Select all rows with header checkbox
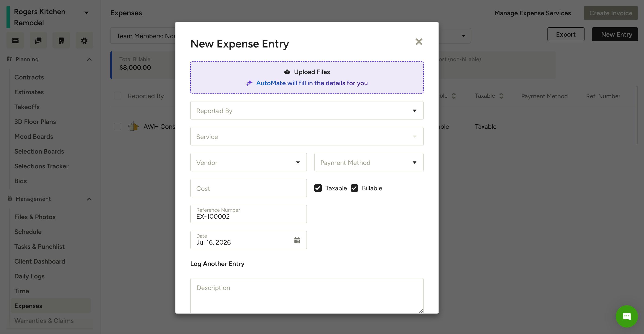644x334 pixels. 118,96
